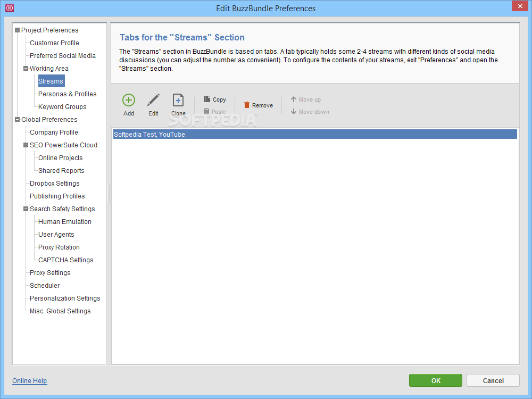
Task: Click the panel splitter handle beside the tree
Action: 109,194
